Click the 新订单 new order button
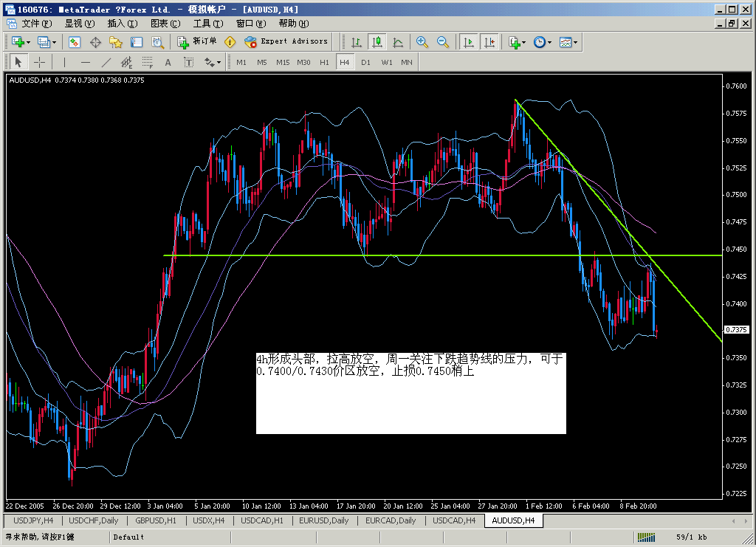Image resolution: width=756 pixels, height=547 pixels. click(x=197, y=42)
